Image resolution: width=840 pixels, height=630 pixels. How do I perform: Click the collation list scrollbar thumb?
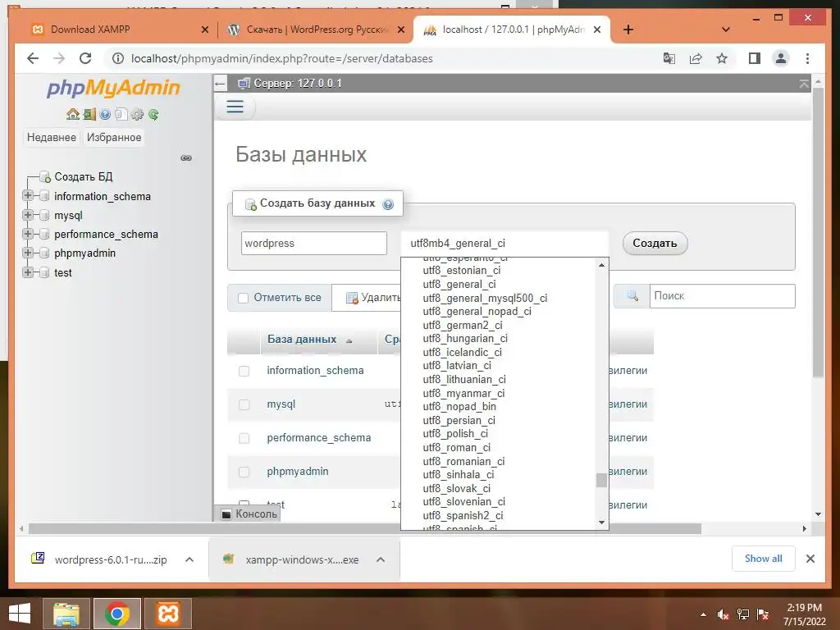[601, 480]
